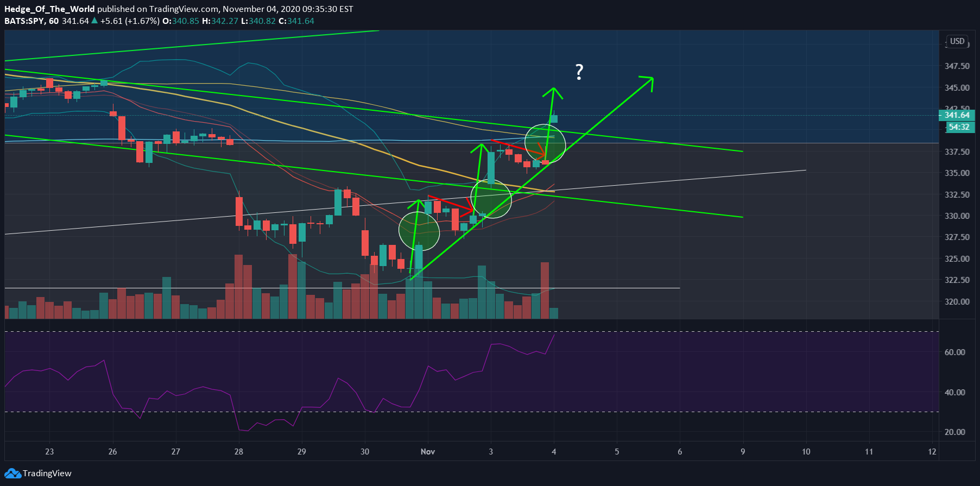The width and height of the screenshot is (980, 486).
Task: Click the Nov date axis label
Action: pos(428,452)
